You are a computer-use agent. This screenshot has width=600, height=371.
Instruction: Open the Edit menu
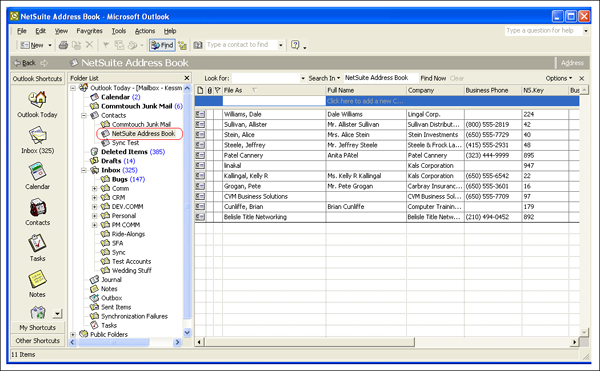41,31
